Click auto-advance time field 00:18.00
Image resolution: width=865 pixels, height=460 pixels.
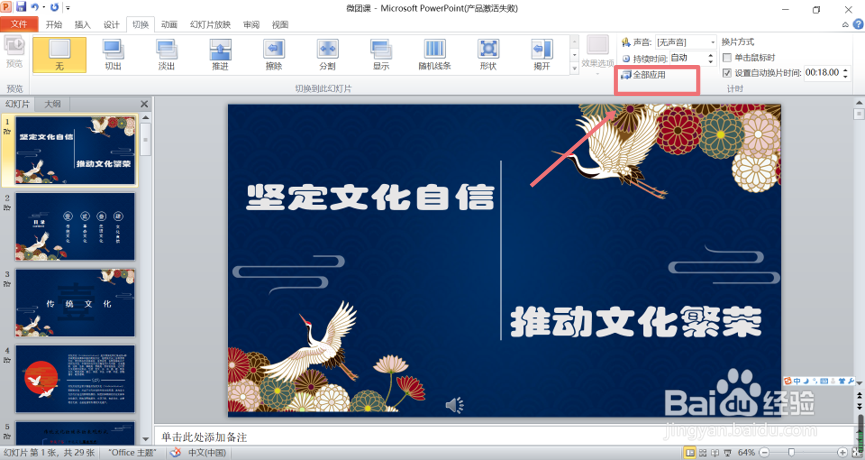pos(822,73)
